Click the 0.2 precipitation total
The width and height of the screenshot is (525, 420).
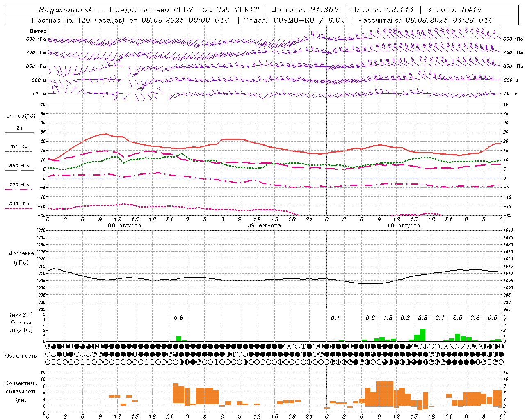click(405, 317)
